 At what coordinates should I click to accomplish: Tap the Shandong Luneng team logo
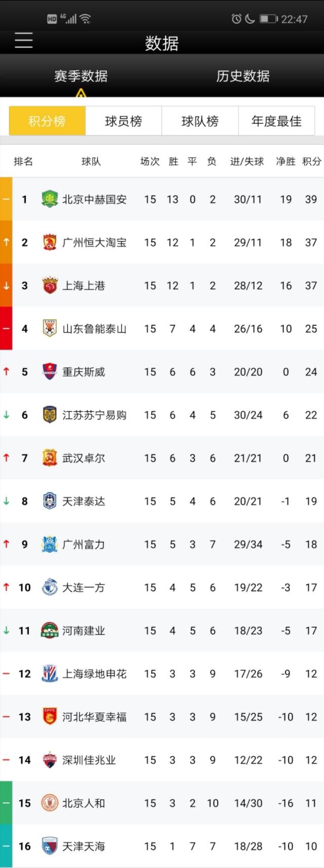click(50, 329)
